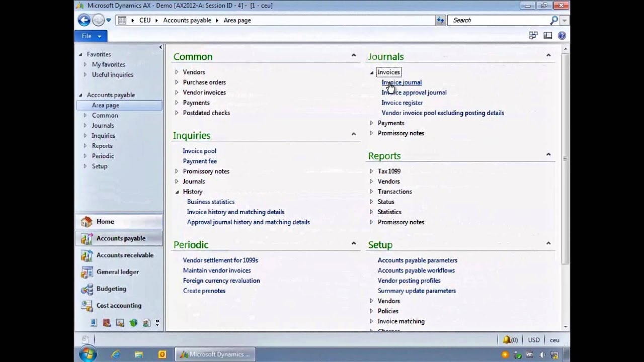Open the Invoice register link
This screenshot has height=362, width=644.
402,103
